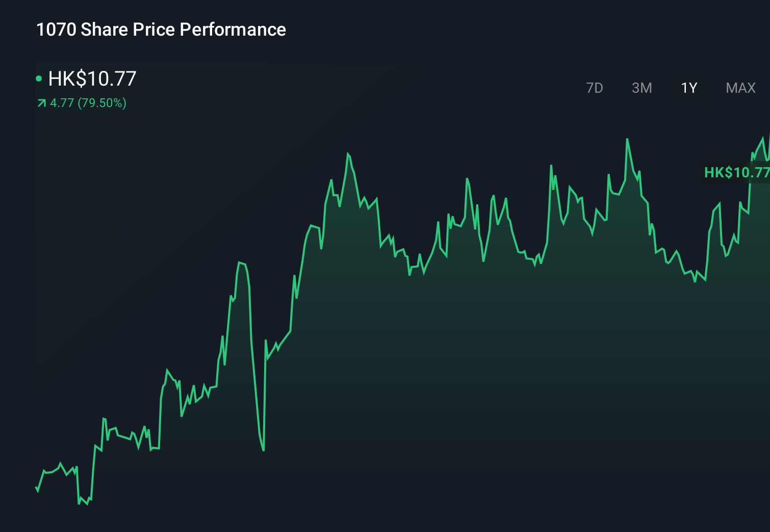Viewport: 770px width, 532px height.
Task: Click the upward trend arrow icon
Action: click(41, 103)
